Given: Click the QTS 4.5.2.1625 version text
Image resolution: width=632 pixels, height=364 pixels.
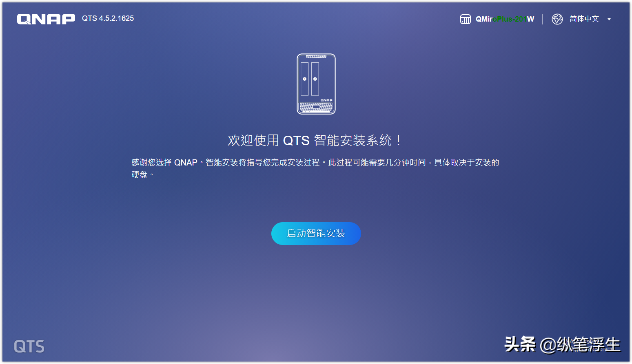Looking at the screenshot, I should 108,18.
